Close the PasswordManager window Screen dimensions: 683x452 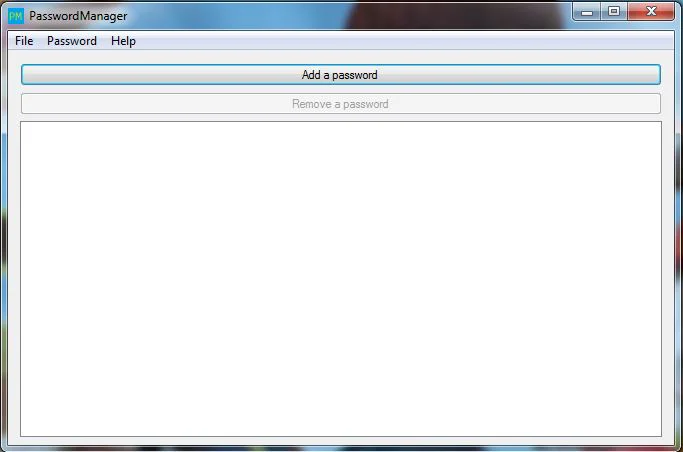click(651, 12)
